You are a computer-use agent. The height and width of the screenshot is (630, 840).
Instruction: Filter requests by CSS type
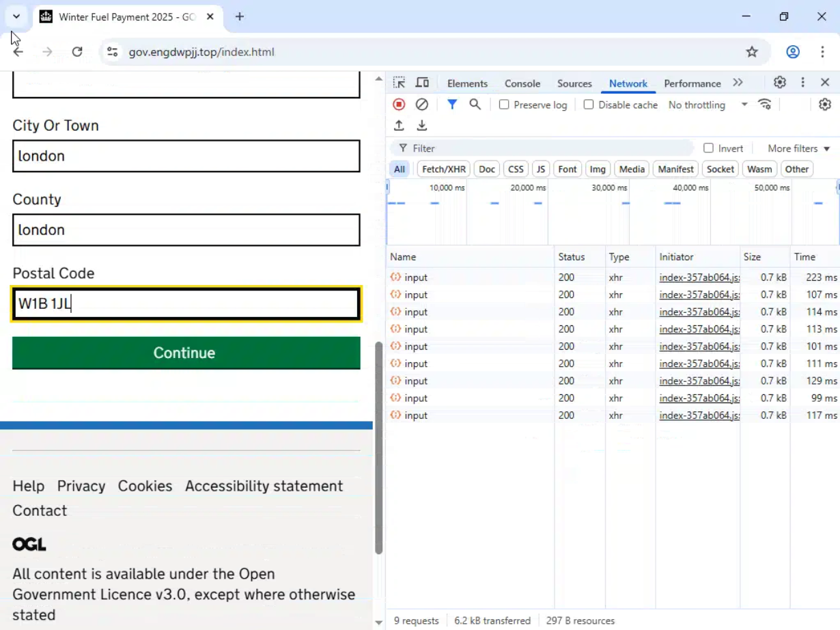point(516,169)
